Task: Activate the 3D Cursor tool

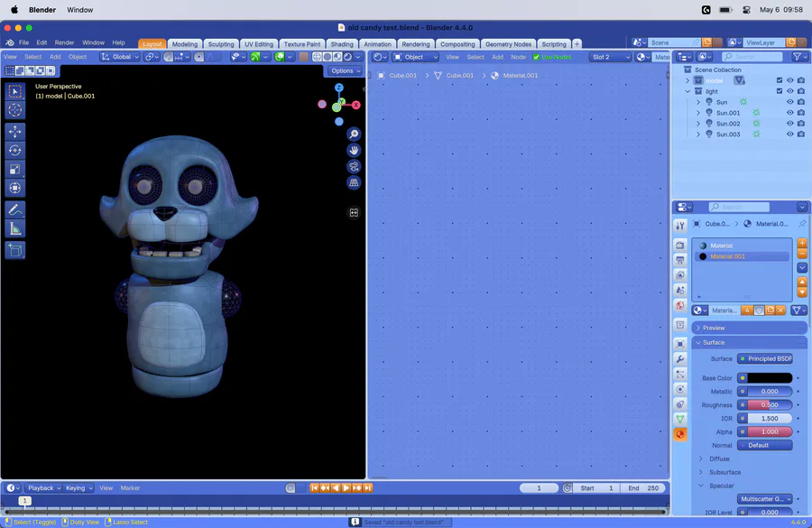Action: [x=14, y=109]
